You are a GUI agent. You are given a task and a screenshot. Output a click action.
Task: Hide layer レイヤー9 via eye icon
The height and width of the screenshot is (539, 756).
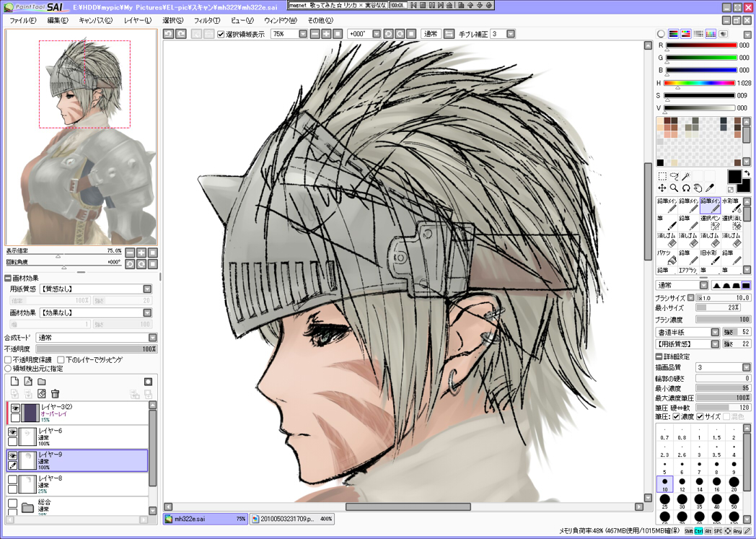click(12, 455)
